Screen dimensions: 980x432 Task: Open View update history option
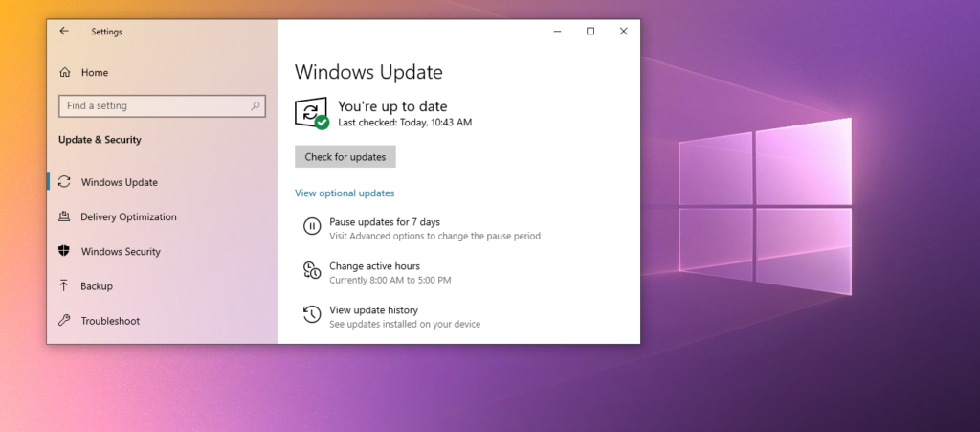coord(373,310)
